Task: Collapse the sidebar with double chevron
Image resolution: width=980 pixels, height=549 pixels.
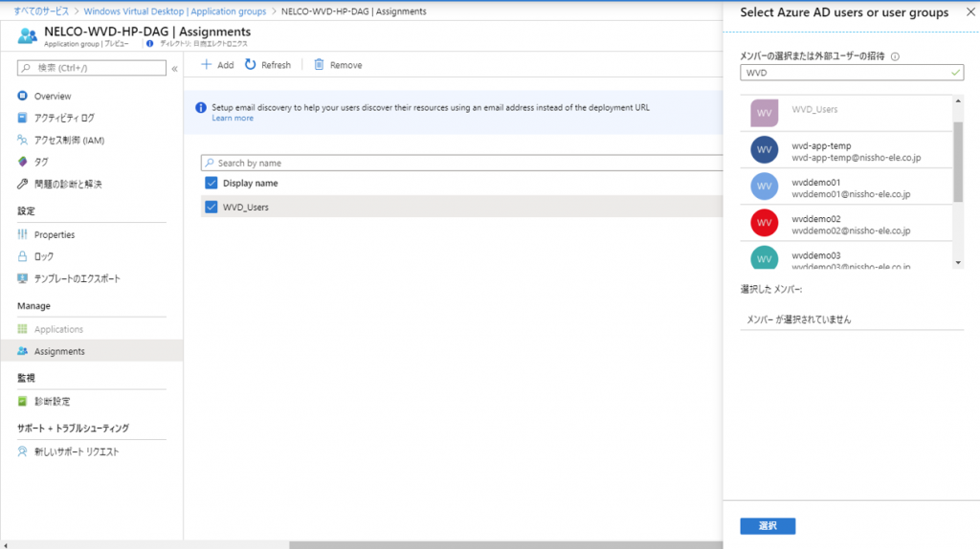Action: point(174,69)
